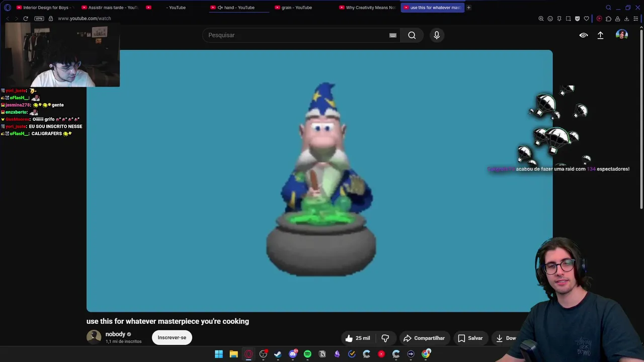The height and width of the screenshot is (362, 644).
Task: Open Easy Setup sliders icon
Action: tap(635, 19)
